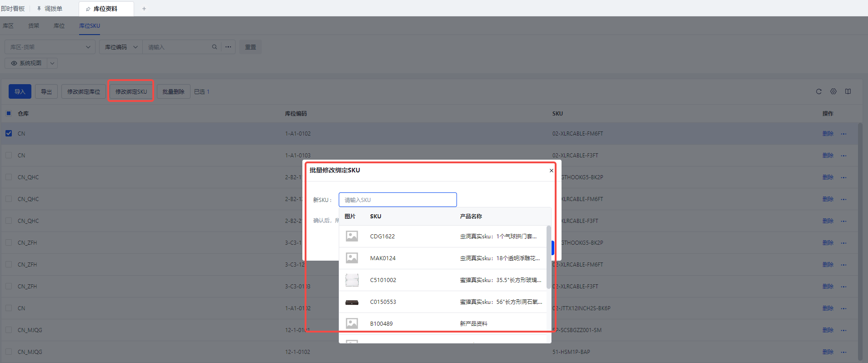Click the blue 导入 button

tap(20, 91)
